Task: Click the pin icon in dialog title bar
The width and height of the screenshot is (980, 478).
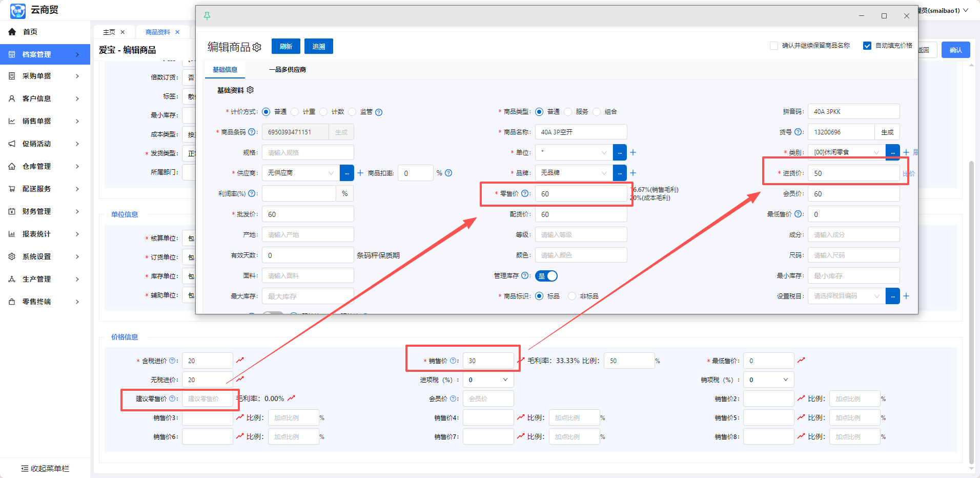Action: pyautogui.click(x=207, y=16)
